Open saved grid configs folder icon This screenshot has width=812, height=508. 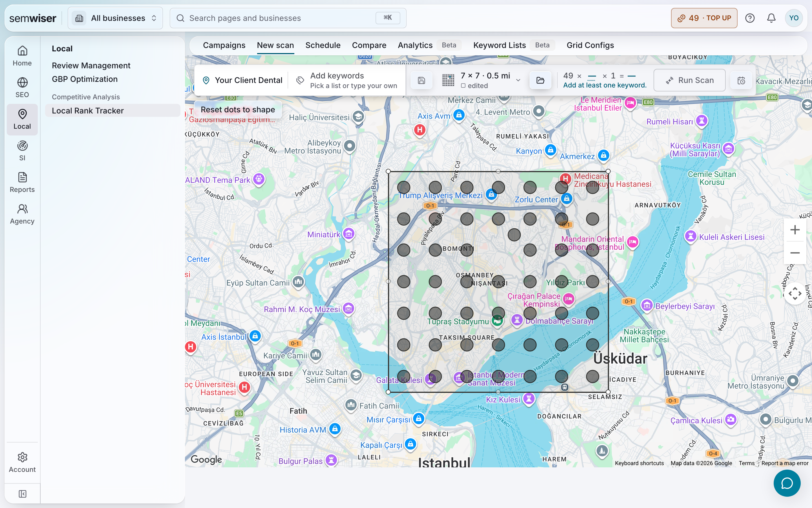point(540,80)
